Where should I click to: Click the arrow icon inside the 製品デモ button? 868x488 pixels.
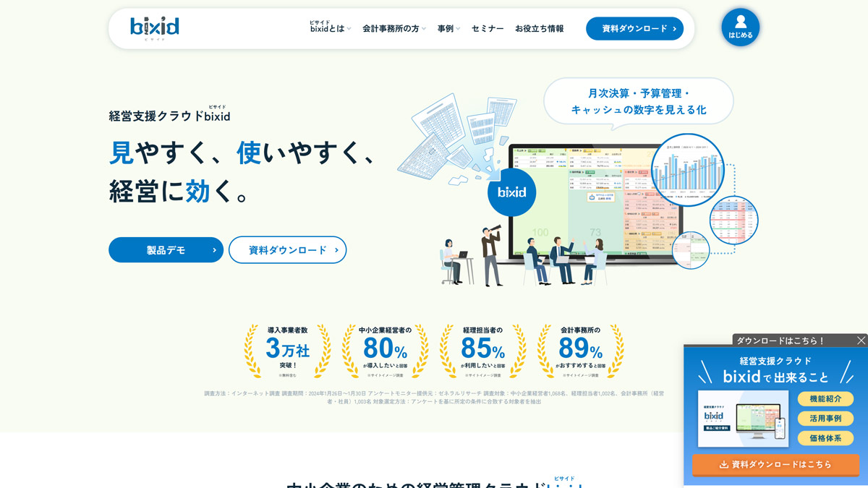point(215,249)
